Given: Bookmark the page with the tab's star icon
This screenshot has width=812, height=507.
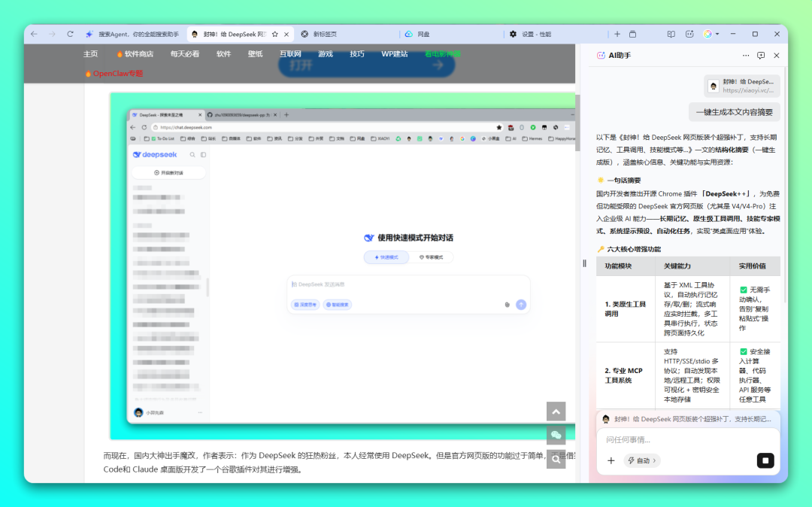Looking at the screenshot, I should point(275,34).
